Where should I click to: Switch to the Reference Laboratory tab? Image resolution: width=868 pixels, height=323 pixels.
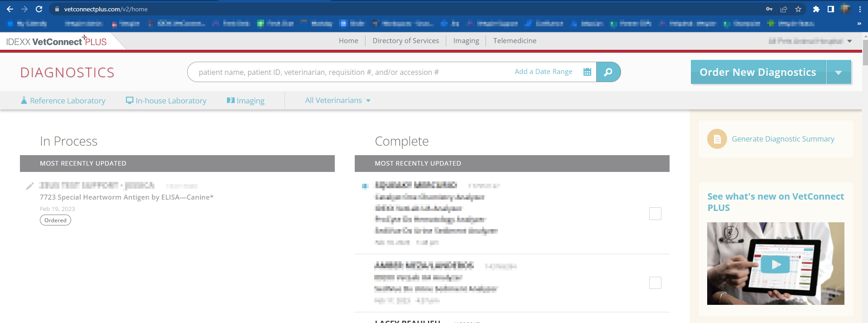[63, 101]
